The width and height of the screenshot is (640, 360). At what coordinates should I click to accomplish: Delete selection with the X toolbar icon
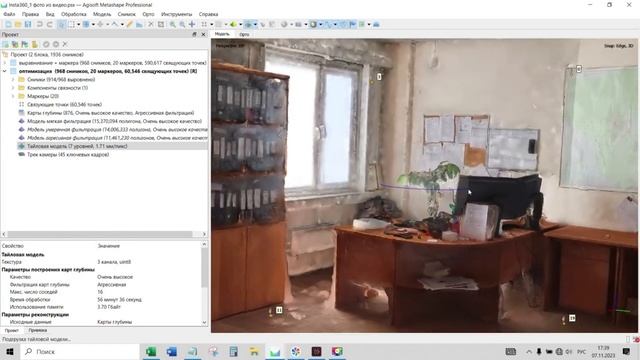(x=151, y=24)
